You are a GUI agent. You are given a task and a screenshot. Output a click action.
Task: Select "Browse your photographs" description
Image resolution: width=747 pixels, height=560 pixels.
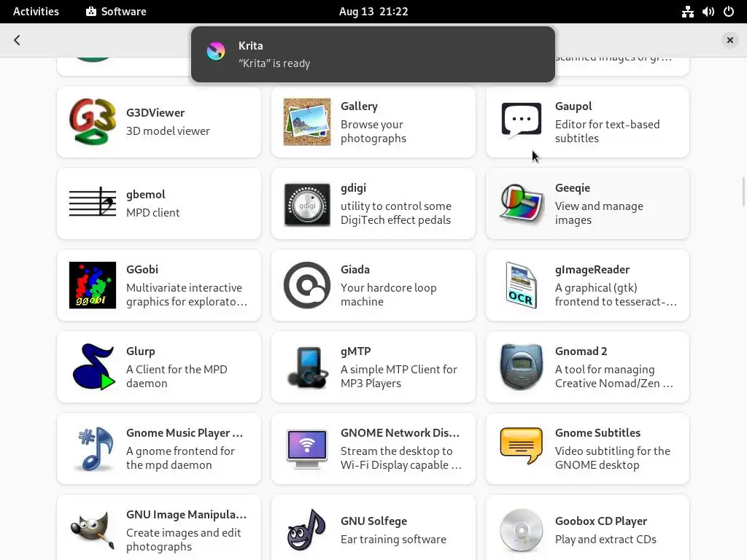(x=373, y=131)
